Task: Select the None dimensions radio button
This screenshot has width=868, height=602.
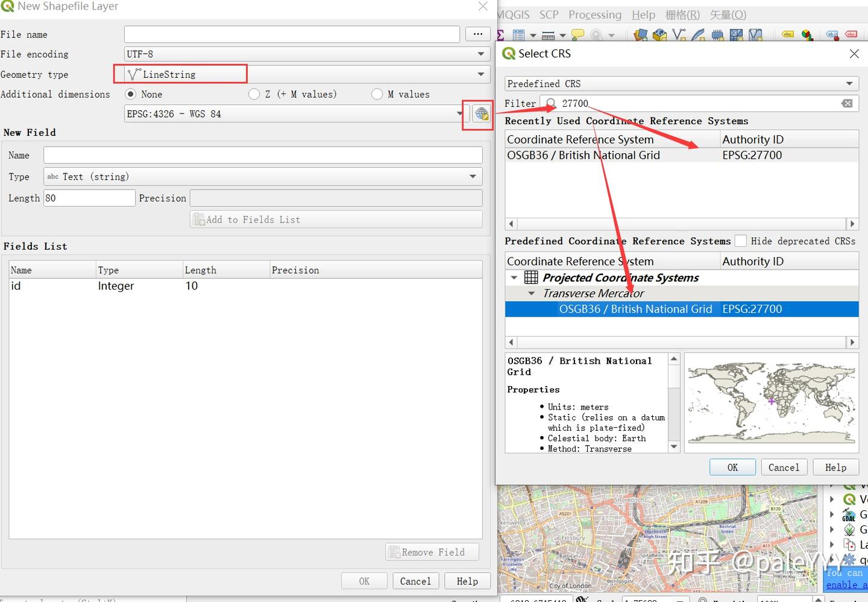Action: point(130,94)
